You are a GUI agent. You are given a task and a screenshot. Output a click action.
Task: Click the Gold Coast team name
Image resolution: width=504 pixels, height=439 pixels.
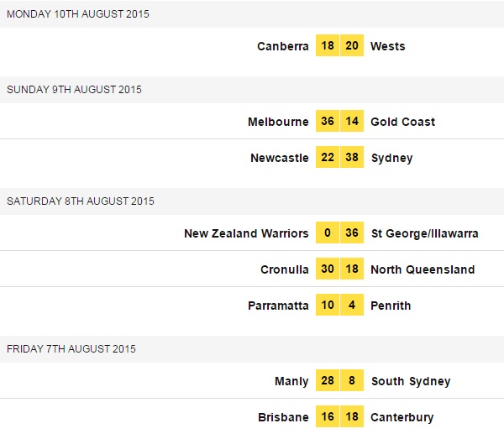coord(402,122)
